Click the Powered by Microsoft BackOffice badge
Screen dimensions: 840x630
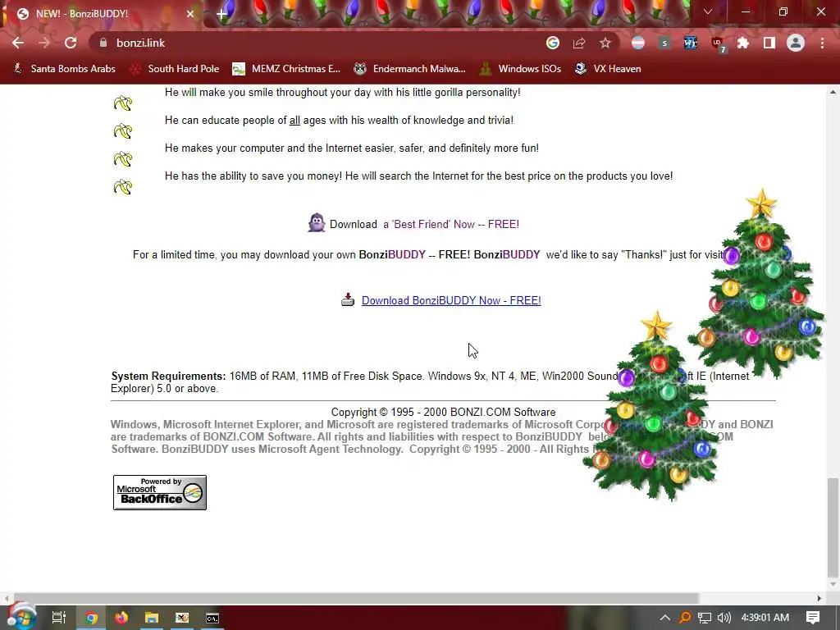click(160, 492)
